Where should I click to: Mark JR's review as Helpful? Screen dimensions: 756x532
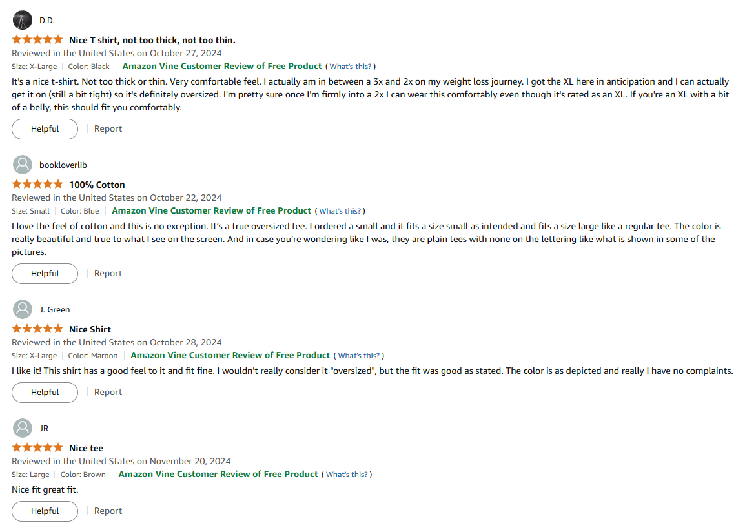pyautogui.click(x=45, y=511)
